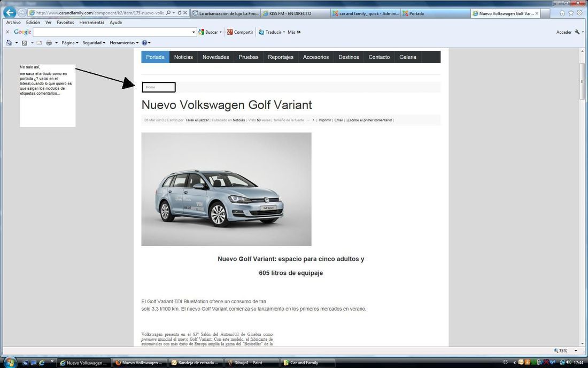Click the author link Tarek el Jazzar
Image resolution: width=588 pixels, height=368 pixels.
point(197,120)
